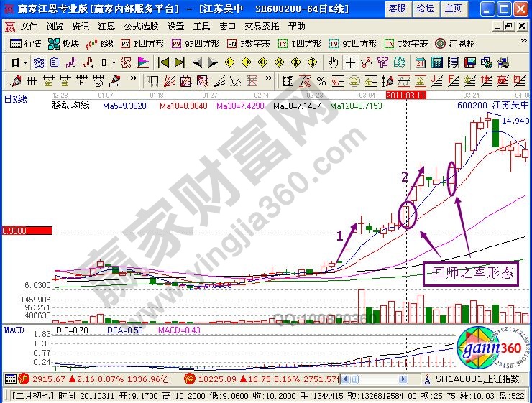Screen dimensions: 532x403
Task: Click the calculator icon in toolbar
Action: (x=437, y=62)
